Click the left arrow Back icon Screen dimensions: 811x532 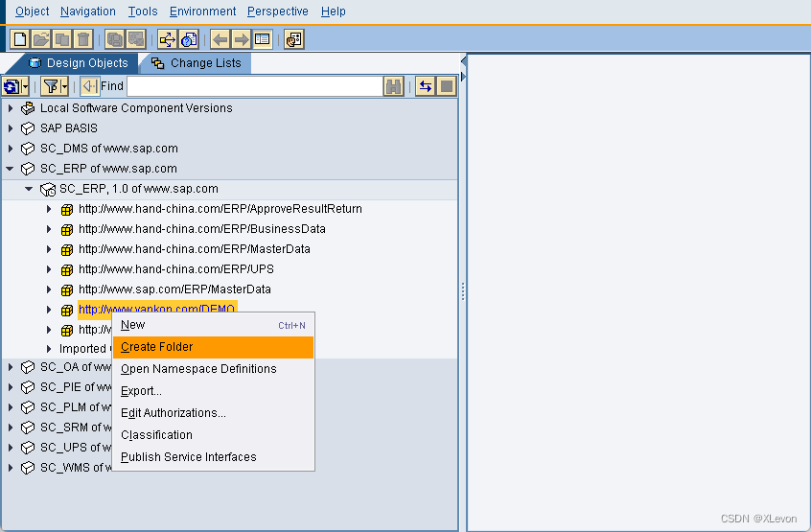click(220, 39)
